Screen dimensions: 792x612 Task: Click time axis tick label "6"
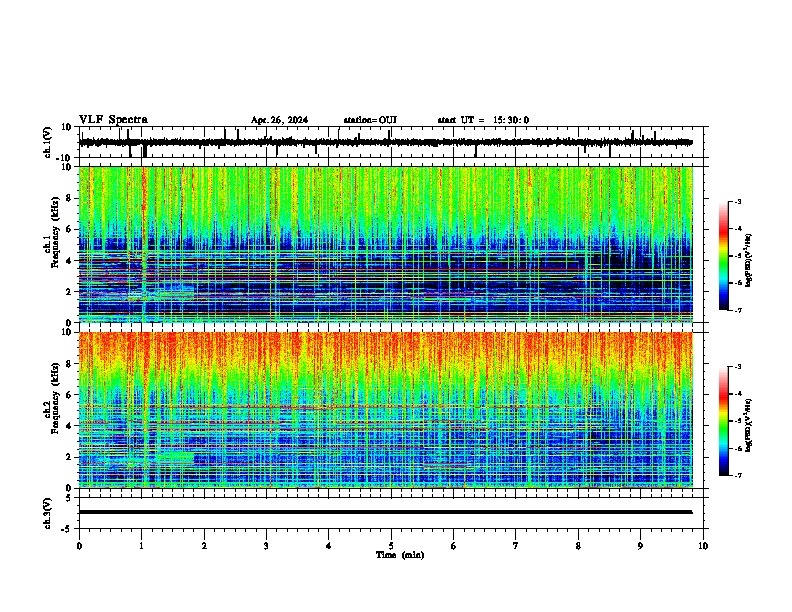(x=453, y=546)
